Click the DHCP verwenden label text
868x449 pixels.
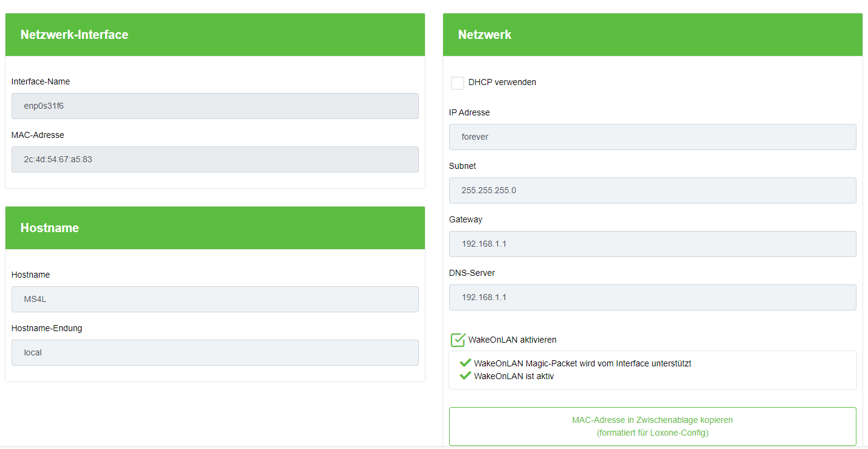point(502,82)
